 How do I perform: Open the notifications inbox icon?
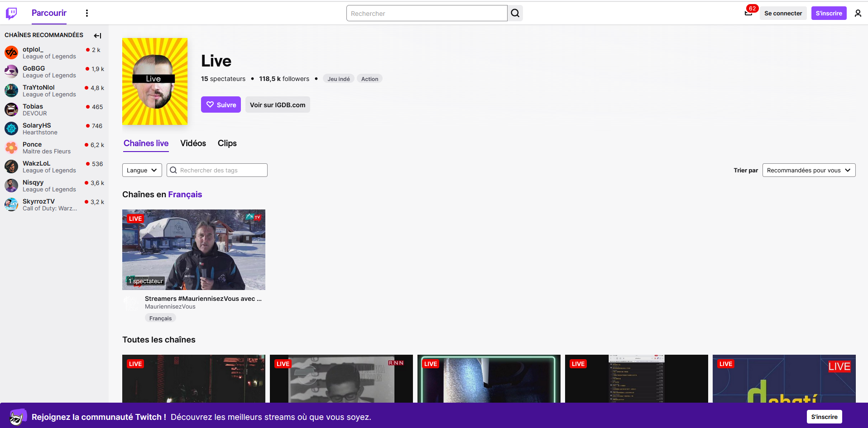click(748, 13)
